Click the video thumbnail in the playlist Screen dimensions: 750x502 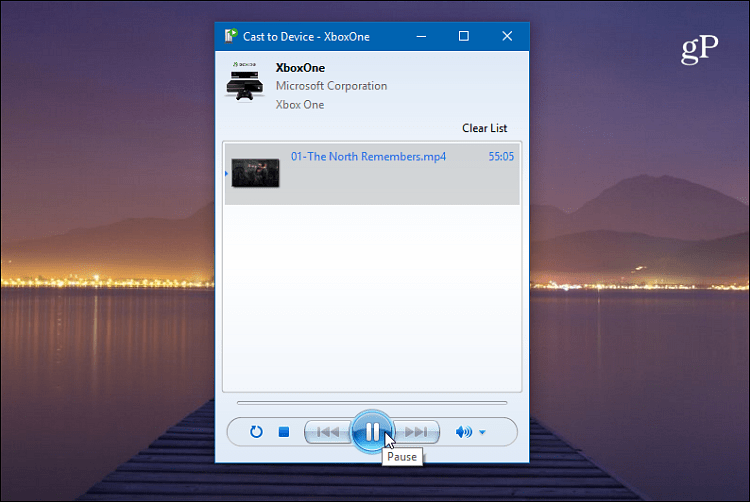(255, 173)
